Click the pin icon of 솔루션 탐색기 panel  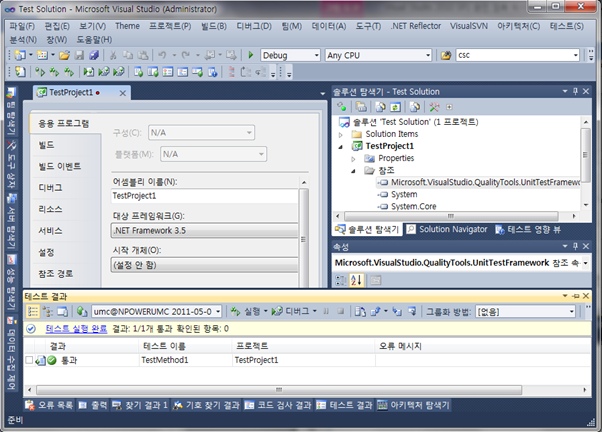(x=575, y=91)
